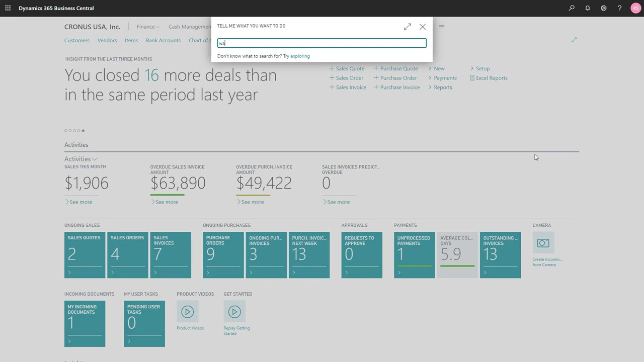Screen dimensions: 644x362
Task: Click the $49,422 overdue purchase amount
Action: [264, 183]
